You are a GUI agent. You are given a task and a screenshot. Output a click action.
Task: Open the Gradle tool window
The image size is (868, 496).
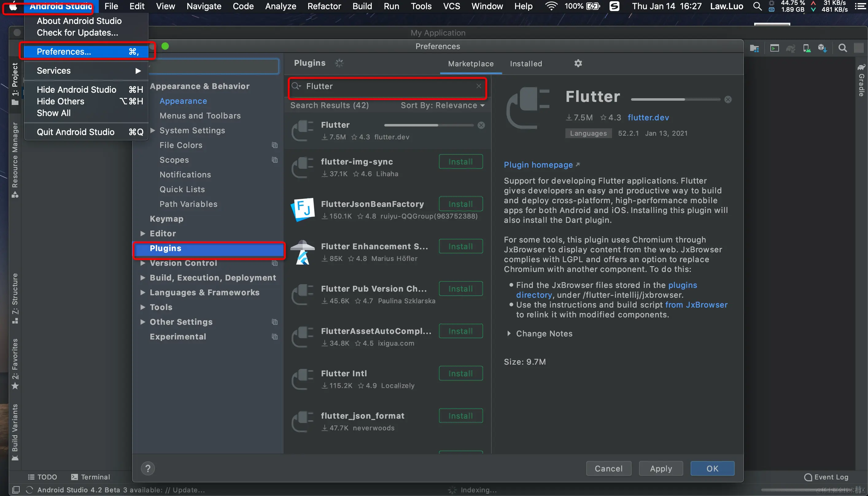[861, 81]
